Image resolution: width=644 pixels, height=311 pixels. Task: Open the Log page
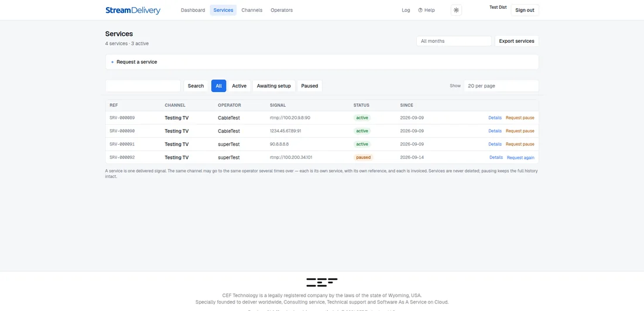tap(406, 11)
